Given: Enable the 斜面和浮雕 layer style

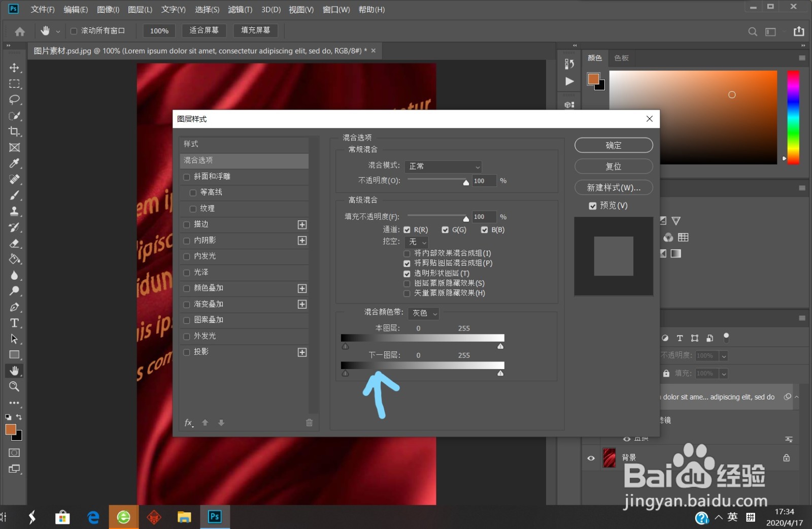Looking at the screenshot, I should click(186, 176).
